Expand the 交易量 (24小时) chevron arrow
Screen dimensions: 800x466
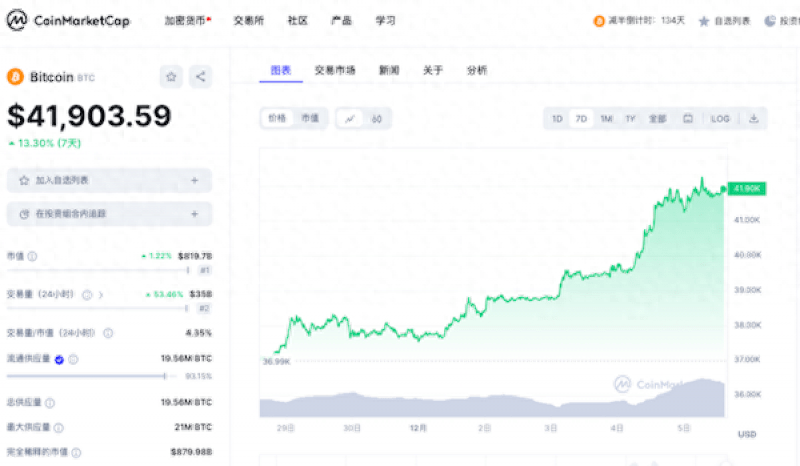click(x=101, y=295)
